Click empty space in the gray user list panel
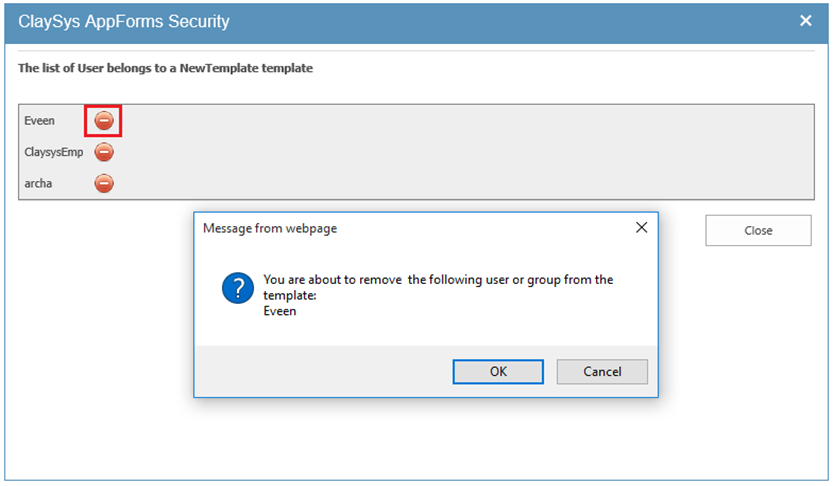 tap(450, 152)
